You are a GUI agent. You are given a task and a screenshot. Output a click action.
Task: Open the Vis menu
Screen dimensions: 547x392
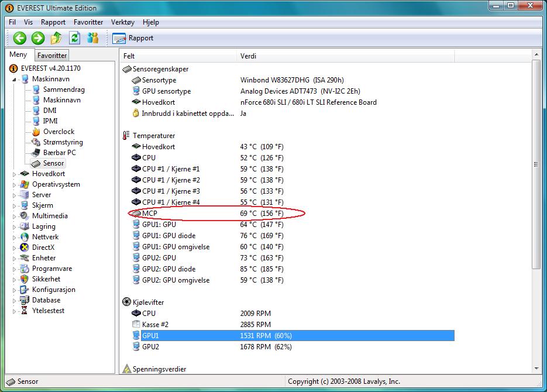[x=28, y=22]
